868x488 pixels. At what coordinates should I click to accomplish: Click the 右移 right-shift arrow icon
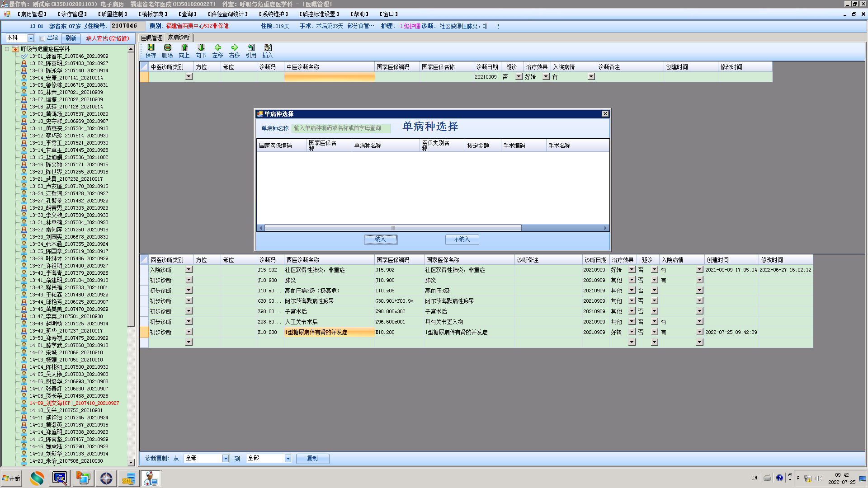(234, 47)
